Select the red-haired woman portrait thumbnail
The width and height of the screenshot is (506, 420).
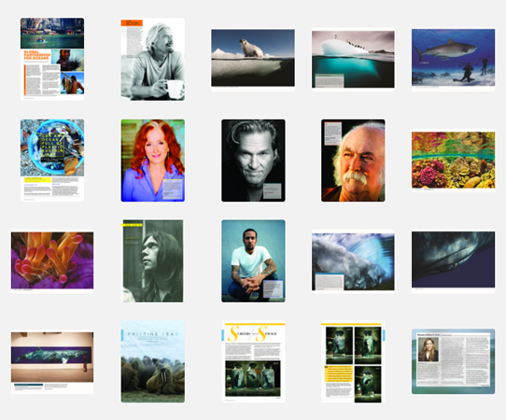point(153,161)
